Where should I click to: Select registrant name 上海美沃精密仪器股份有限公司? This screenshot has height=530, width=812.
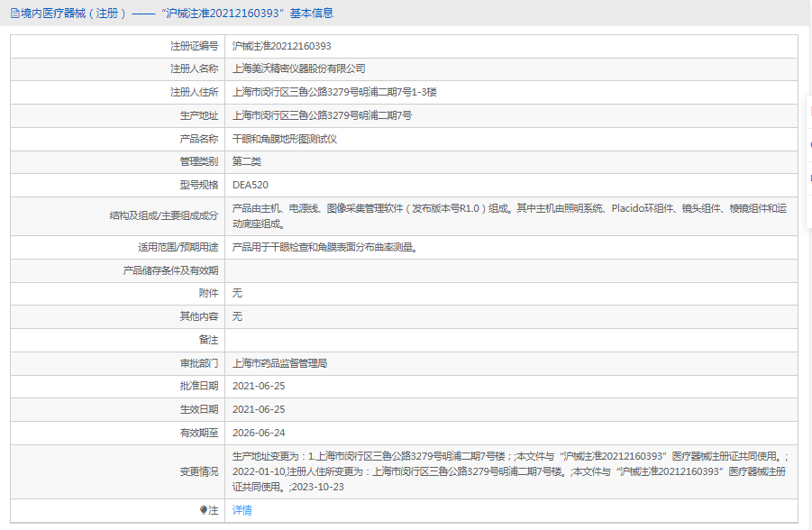click(x=298, y=69)
